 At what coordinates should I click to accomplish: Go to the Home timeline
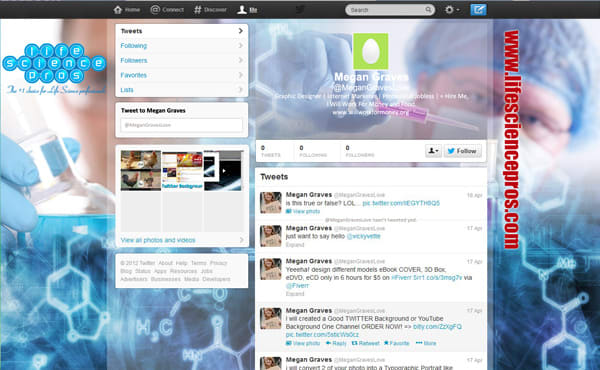point(127,10)
